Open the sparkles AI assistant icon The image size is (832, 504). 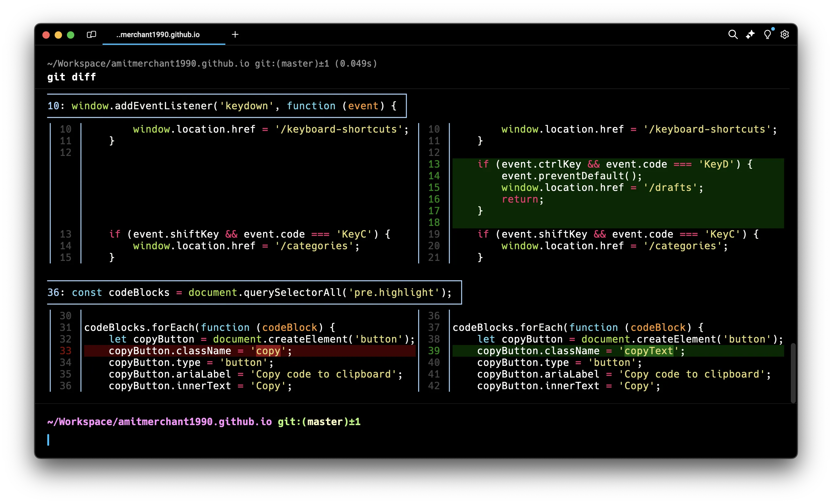pos(750,34)
